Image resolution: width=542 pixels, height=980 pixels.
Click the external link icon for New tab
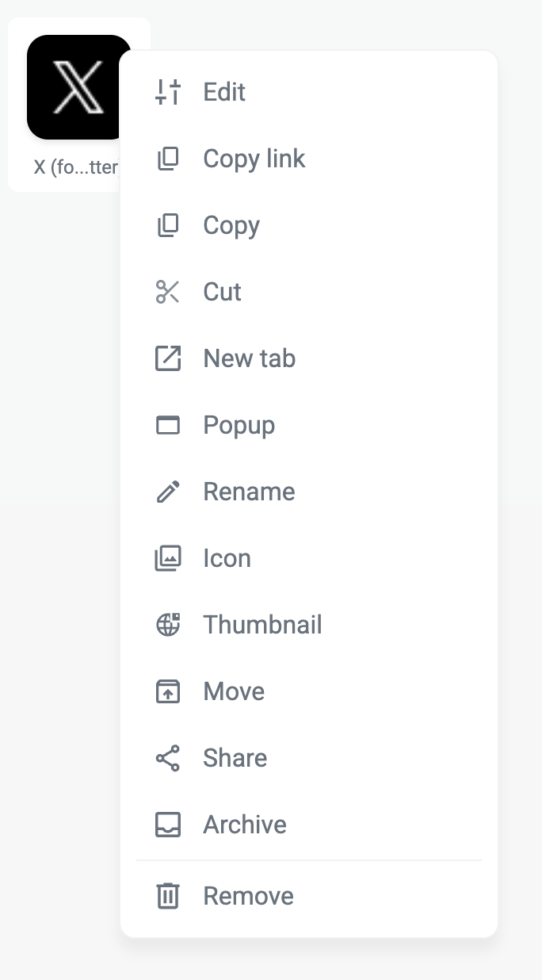pos(168,359)
